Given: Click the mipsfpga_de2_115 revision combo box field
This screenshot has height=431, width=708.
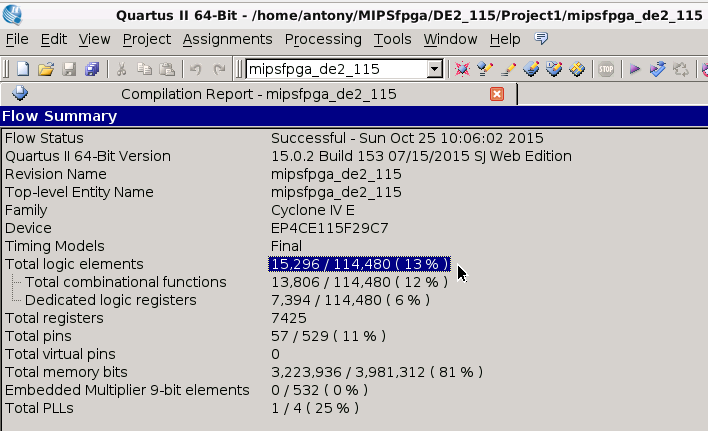Looking at the screenshot, I should click(x=337, y=69).
